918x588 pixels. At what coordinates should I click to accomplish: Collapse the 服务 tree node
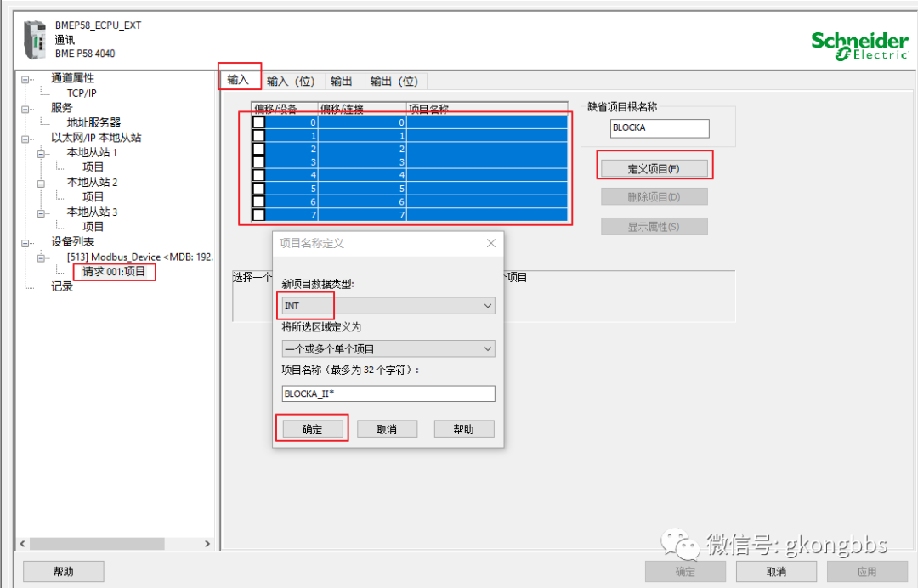pyautogui.click(x=25, y=108)
